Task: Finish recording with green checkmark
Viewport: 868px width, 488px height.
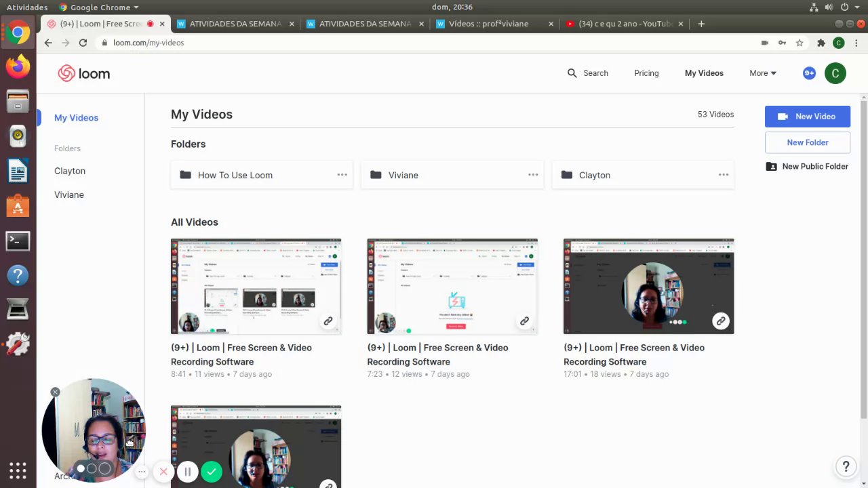Action: pyautogui.click(x=212, y=471)
